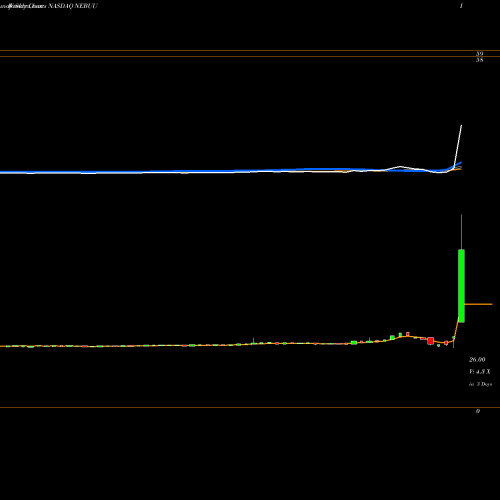Click the 'in 3 Days' text label
The height and width of the screenshot is (500, 500).
[x=480, y=384]
